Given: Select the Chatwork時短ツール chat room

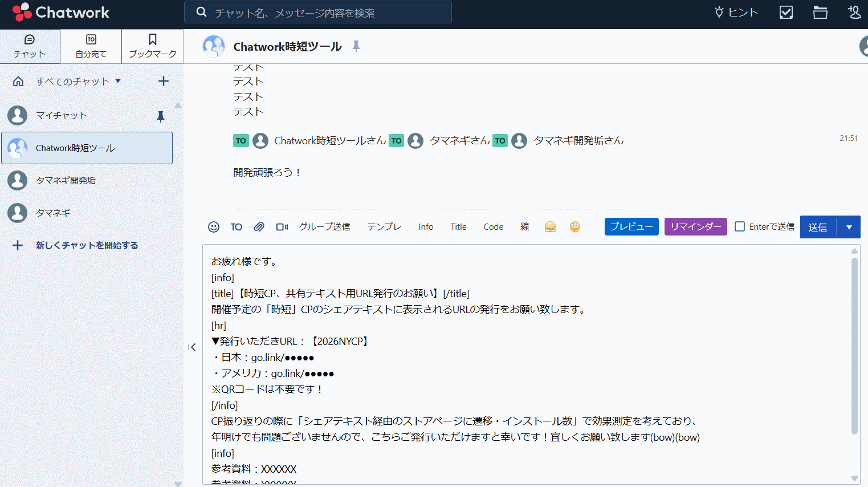Looking at the screenshot, I should click(87, 148).
